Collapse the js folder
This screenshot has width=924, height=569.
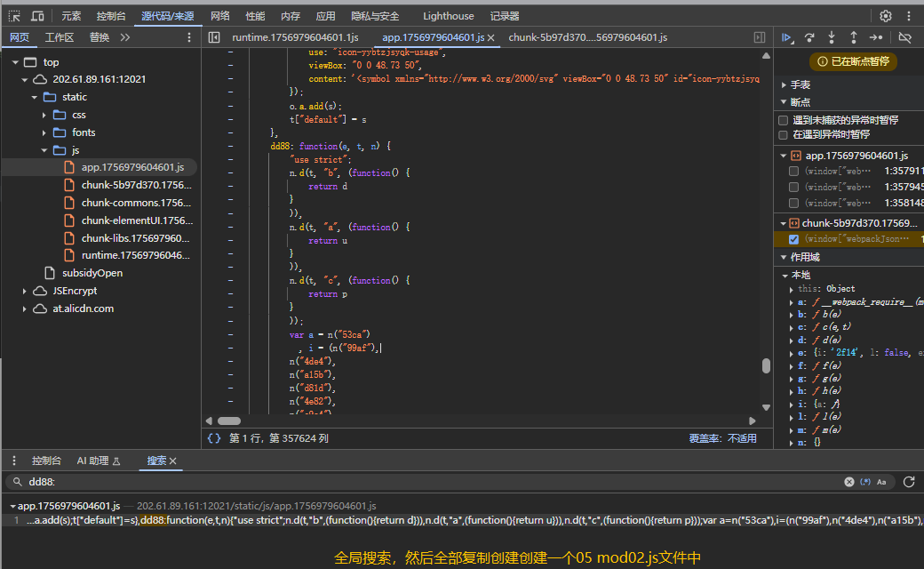(44, 149)
